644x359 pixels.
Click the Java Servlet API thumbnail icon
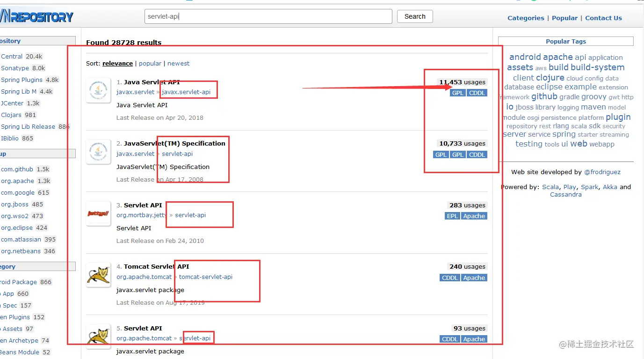click(98, 91)
